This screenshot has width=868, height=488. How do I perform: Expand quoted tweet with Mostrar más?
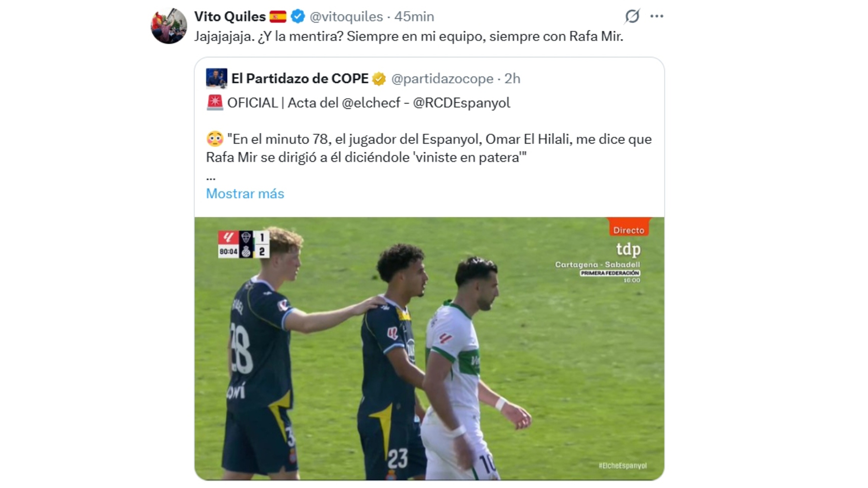(x=245, y=194)
